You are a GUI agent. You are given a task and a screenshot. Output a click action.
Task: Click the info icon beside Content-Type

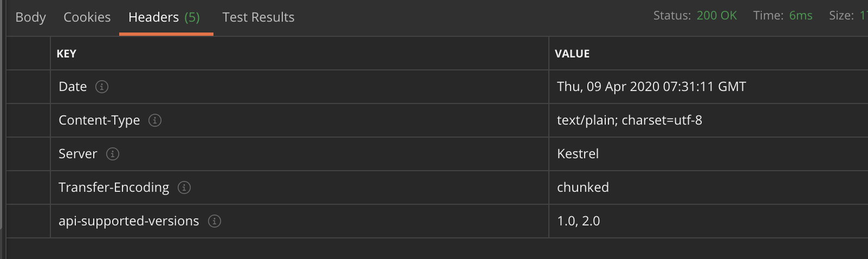tap(155, 120)
